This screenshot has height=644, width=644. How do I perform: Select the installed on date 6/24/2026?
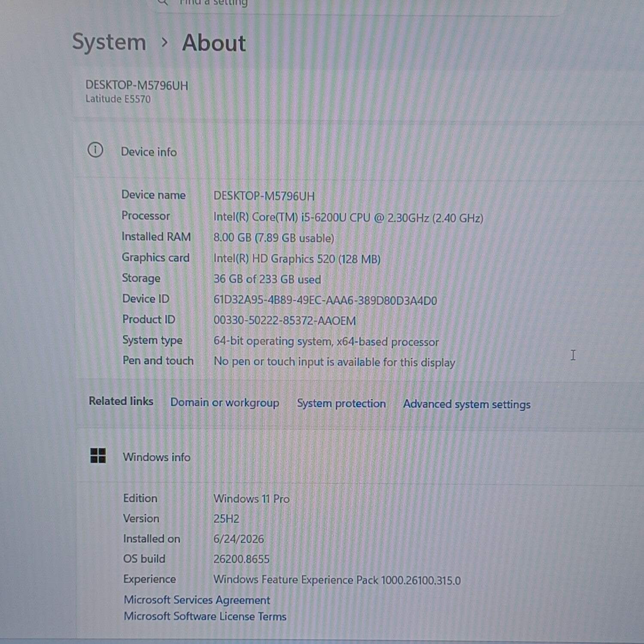point(239,539)
